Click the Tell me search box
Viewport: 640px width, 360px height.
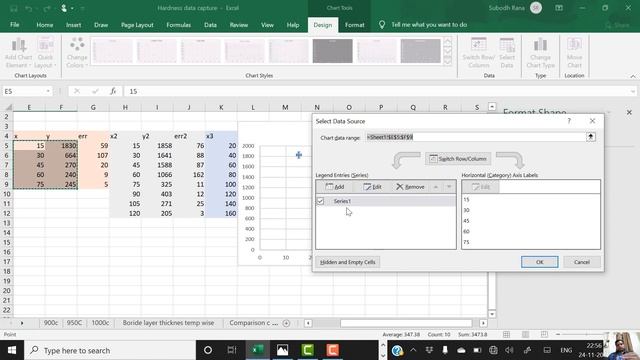click(x=429, y=25)
